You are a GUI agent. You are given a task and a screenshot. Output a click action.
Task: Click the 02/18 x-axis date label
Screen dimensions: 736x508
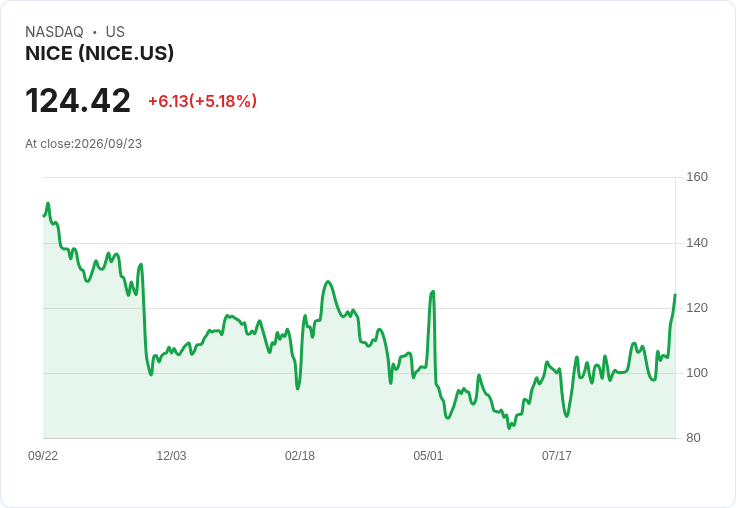(x=300, y=455)
